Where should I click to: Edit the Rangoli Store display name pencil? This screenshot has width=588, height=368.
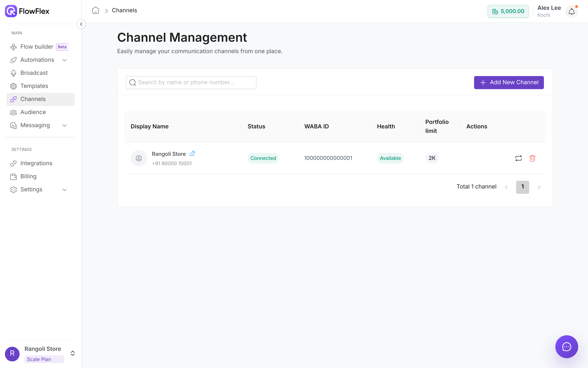192,154
